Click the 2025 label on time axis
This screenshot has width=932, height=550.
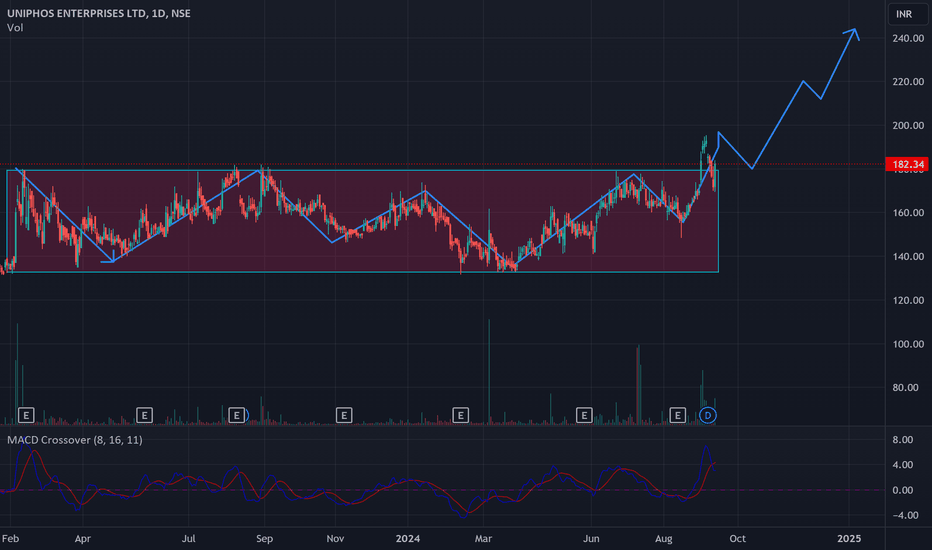pyautogui.click(x=849, y=539)
